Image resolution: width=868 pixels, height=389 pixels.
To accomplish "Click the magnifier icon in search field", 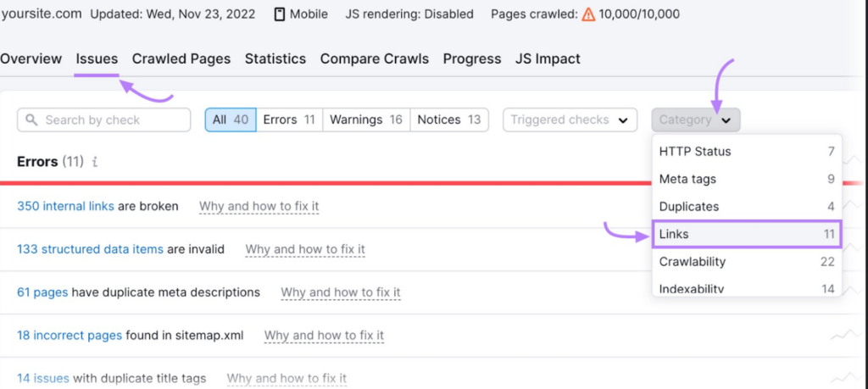I will pos(32,120).
